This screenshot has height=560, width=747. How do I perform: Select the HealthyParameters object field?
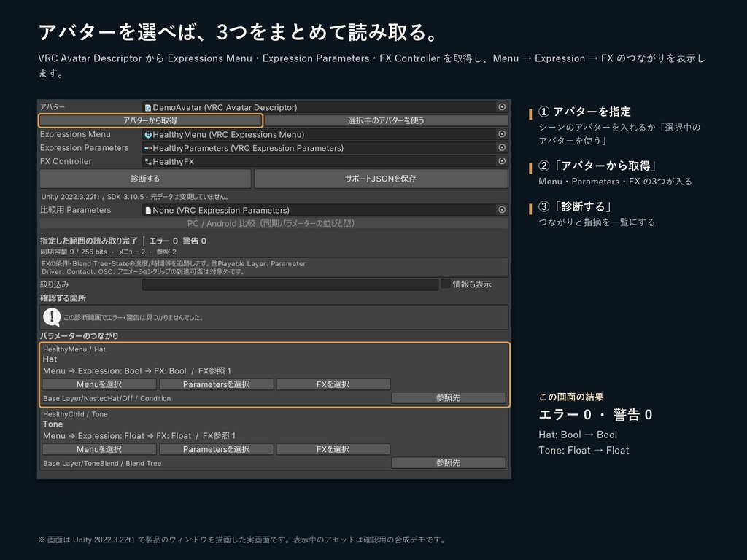pos(325,147)
